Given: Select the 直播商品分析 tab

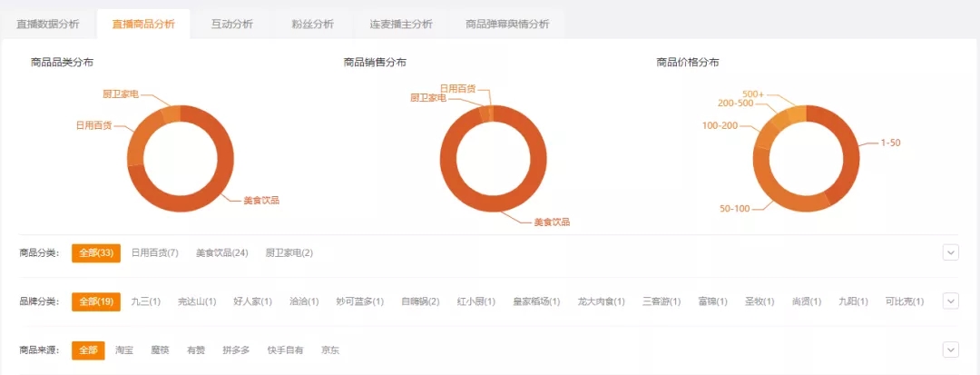Looking at the screenshot, I should 143,25.
